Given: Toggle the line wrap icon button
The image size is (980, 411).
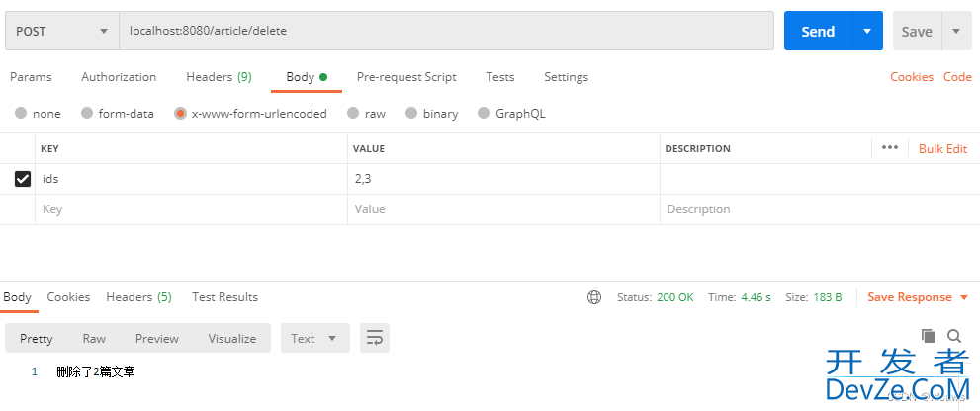Looking at the screenshot, I should pyautogui.click(x=375, y=338).
